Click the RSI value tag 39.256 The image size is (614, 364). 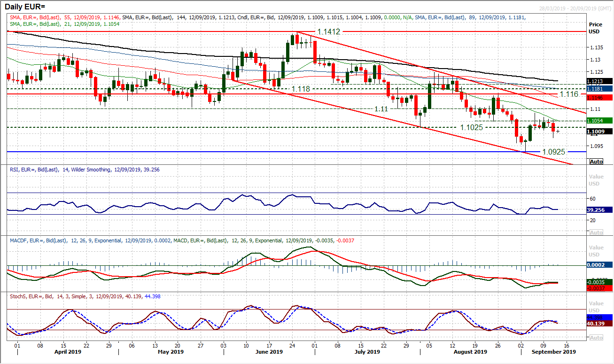[x=600, y=210]
